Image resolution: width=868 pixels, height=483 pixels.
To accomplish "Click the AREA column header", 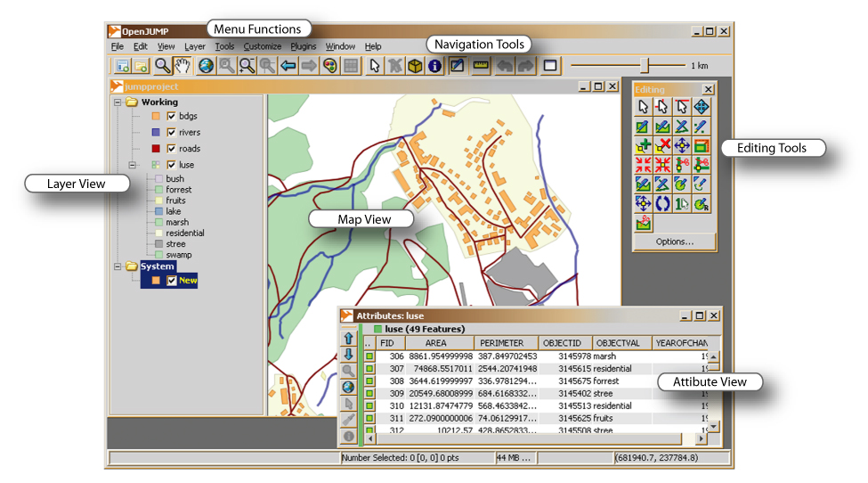I will point(436,343).
